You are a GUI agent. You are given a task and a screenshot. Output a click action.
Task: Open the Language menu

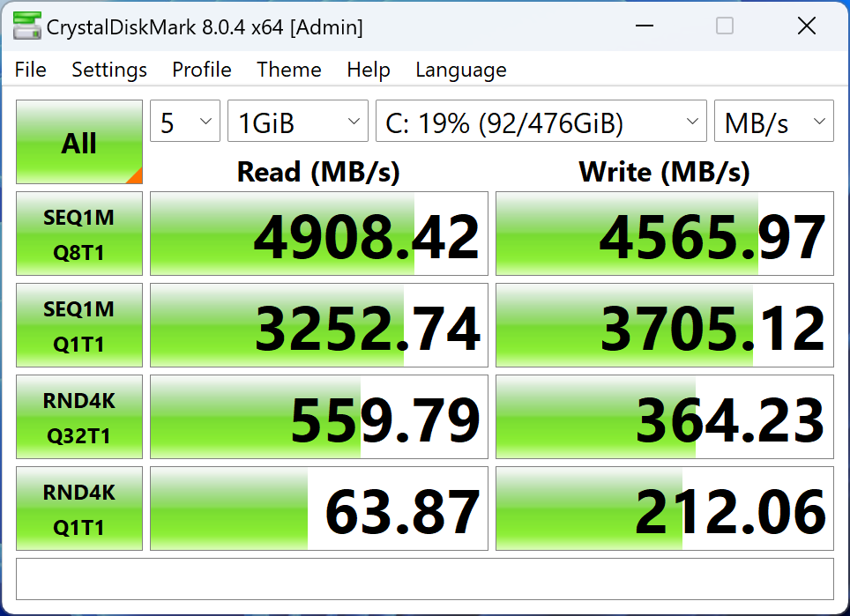pyautogui.click(x=461, y=70)
